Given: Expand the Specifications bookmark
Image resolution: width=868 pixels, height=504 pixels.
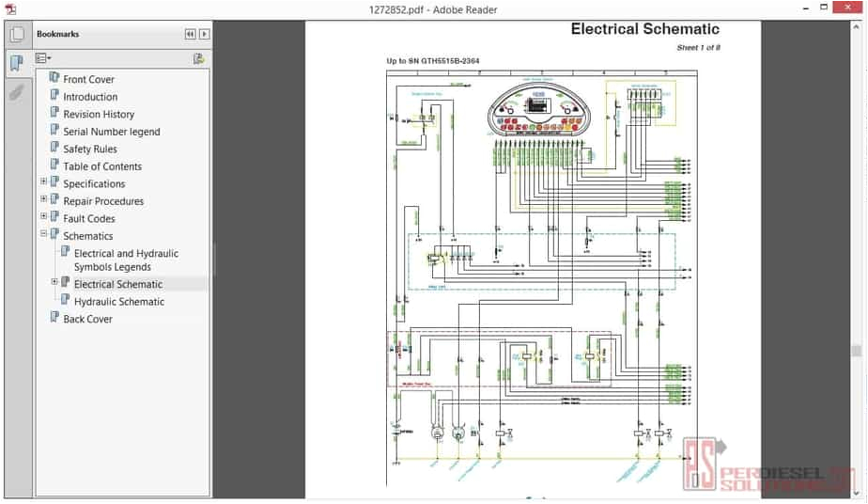Looking at the screenshot, I should pyautogui.click(x=43, y=183).
